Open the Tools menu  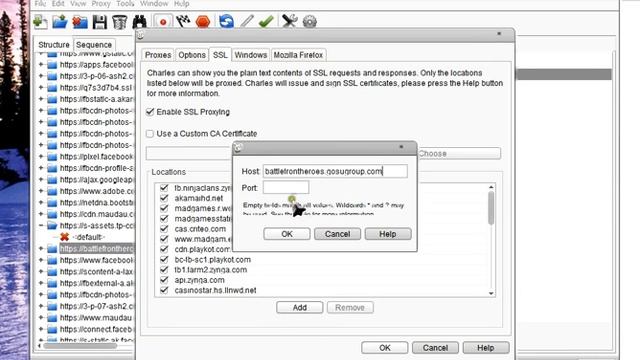(125, 4)
